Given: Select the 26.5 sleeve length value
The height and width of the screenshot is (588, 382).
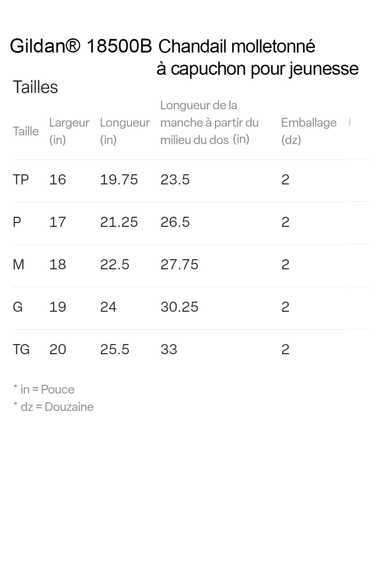Looking at the screenshot, I should 175,222.
